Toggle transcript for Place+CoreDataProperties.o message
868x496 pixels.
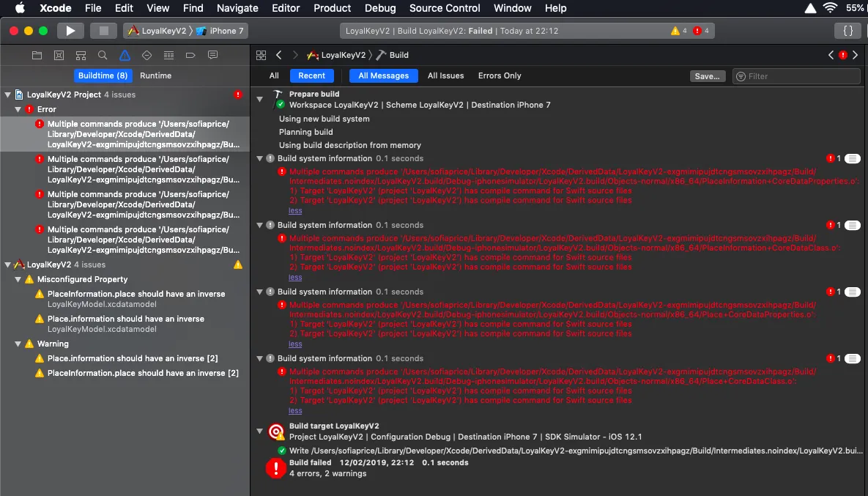click(853, 292)
